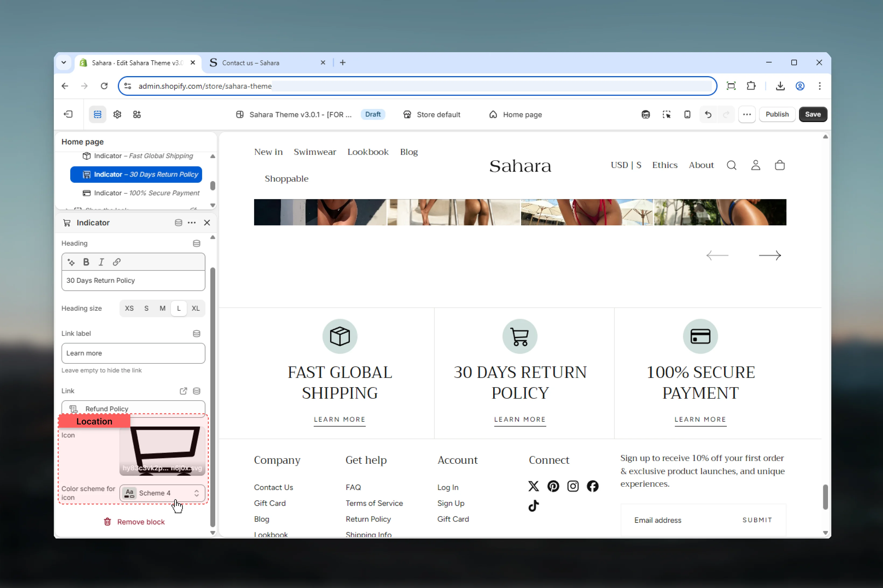Open the app embeds icon
Image resolution: width=883 pixels, height=588 pixels.
point(137,114)
